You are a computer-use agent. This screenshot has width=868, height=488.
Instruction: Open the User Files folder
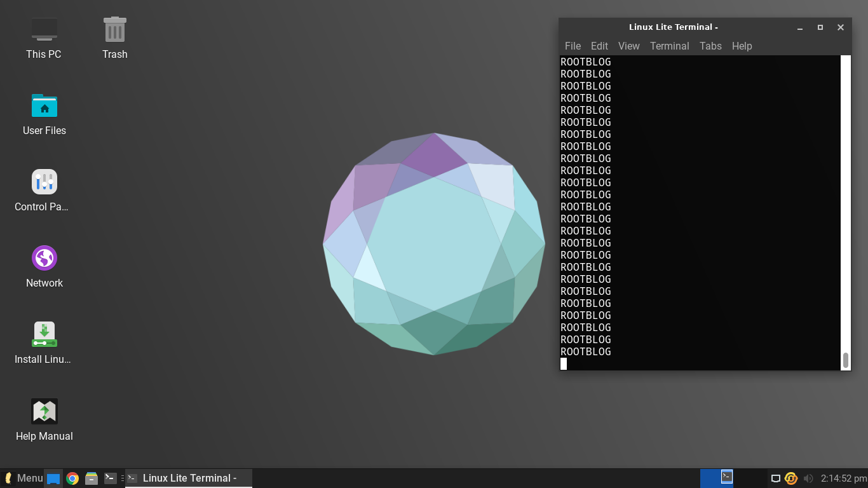click(x=44, y=105)
